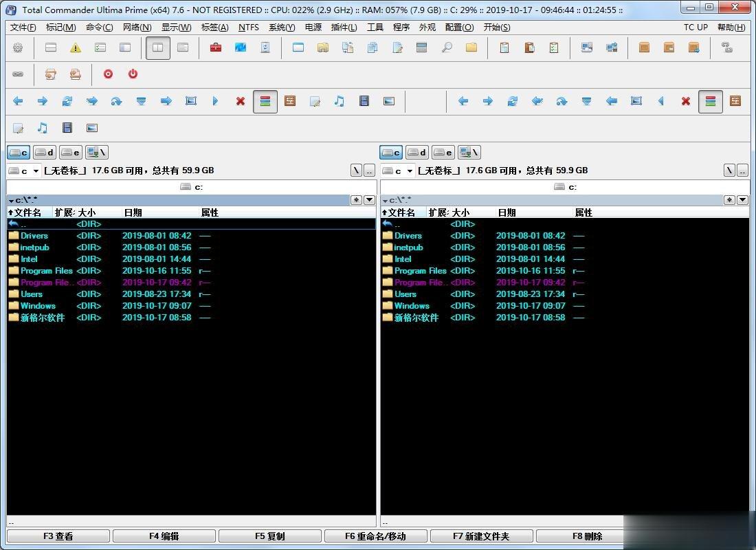The width and height of the screenshot is (756, 550).
Task: Open left panel favorites asterisk button
Action: pos(356,200)
